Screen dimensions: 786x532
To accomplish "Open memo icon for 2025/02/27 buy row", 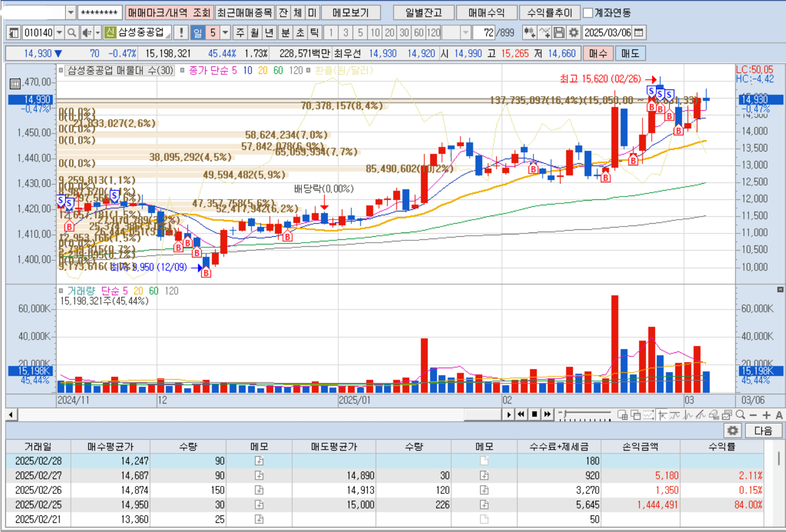I will (x=259, y=476).
